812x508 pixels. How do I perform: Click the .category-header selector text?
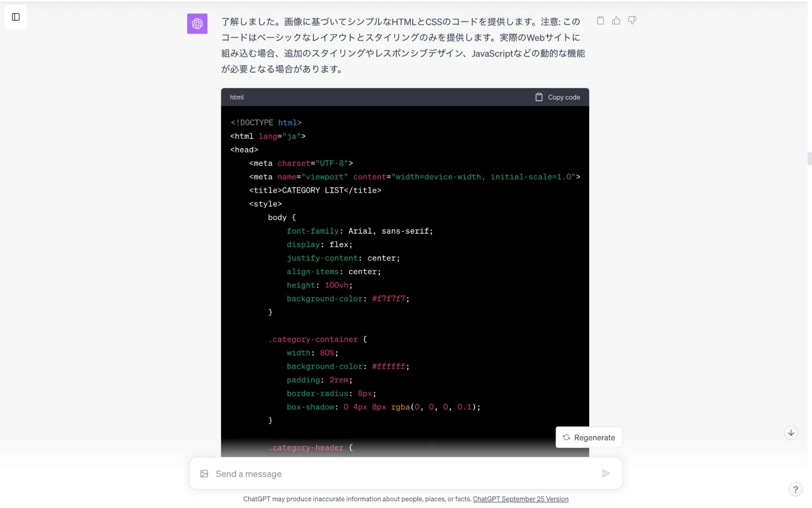click(306, 447)
